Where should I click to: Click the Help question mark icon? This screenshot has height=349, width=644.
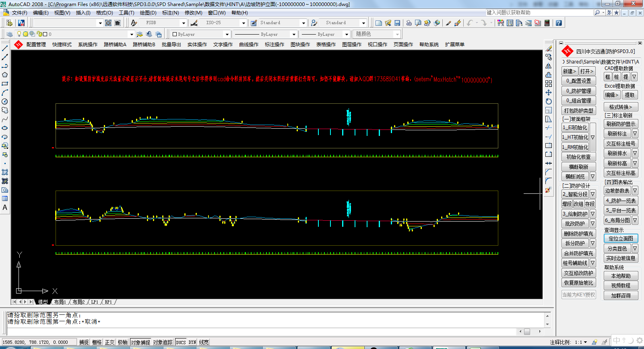pos(559,23)
